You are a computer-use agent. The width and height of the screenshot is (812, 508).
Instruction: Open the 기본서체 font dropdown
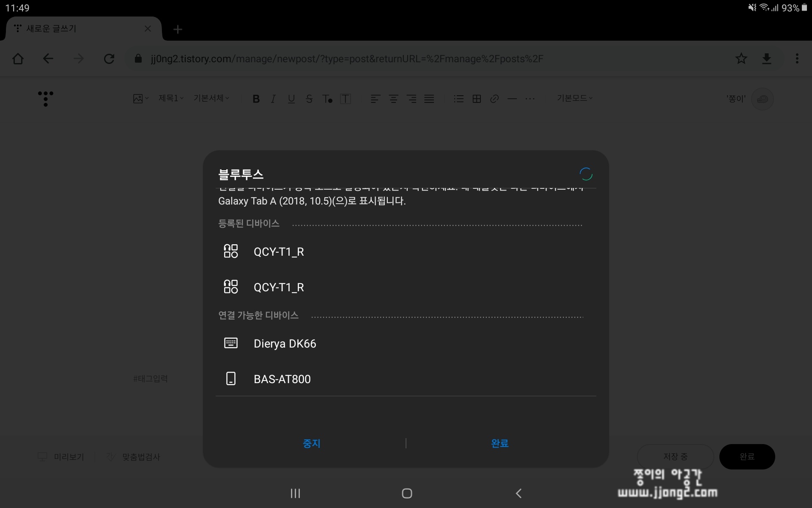(211, 98)
